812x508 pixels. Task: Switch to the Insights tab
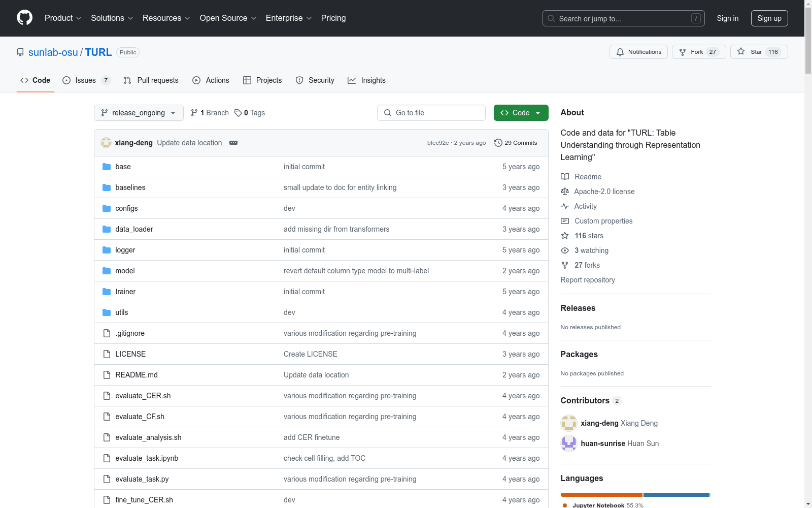[366, 80]
